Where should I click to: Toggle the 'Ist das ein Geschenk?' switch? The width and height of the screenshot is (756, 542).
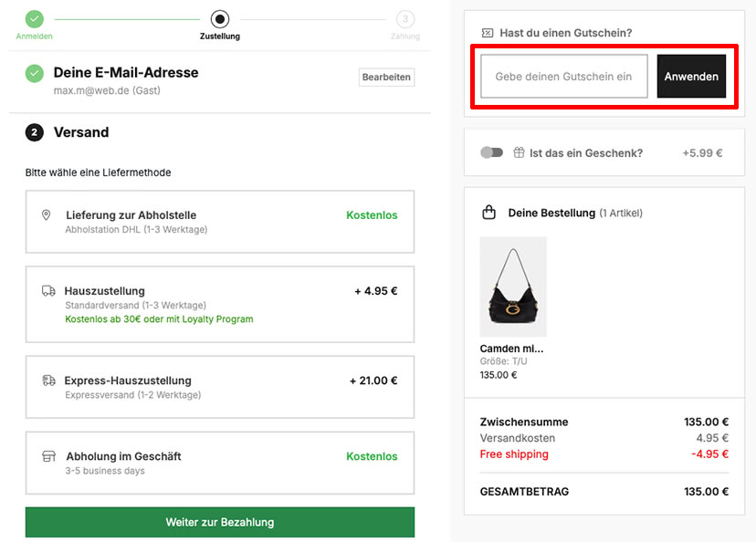pyautogui.click(x=492, y=152)
